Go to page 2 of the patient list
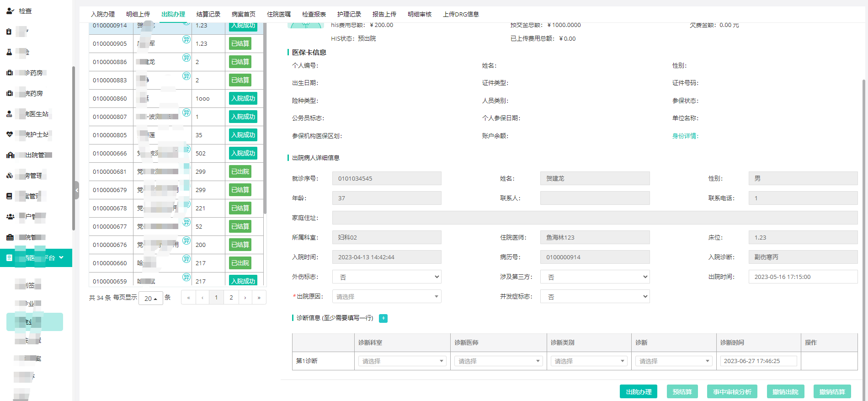This screenshot has height=401, width=868. click(231, 298)
